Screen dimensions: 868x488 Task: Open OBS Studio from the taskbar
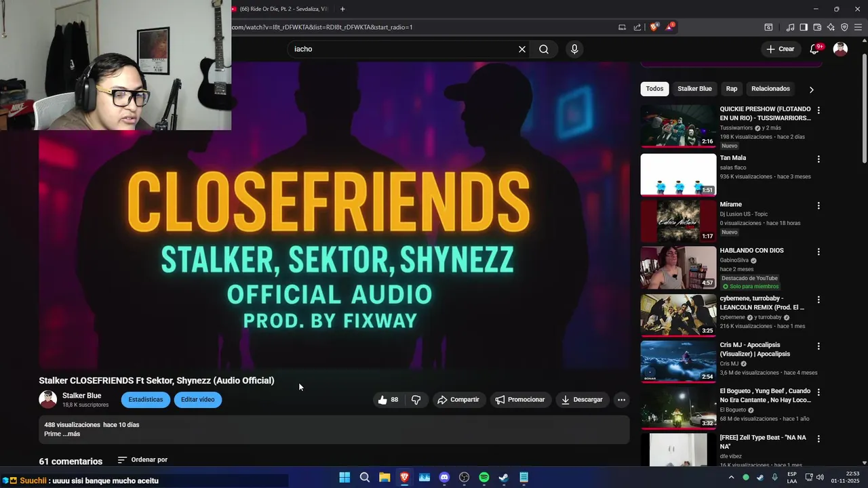click(465, 477)
